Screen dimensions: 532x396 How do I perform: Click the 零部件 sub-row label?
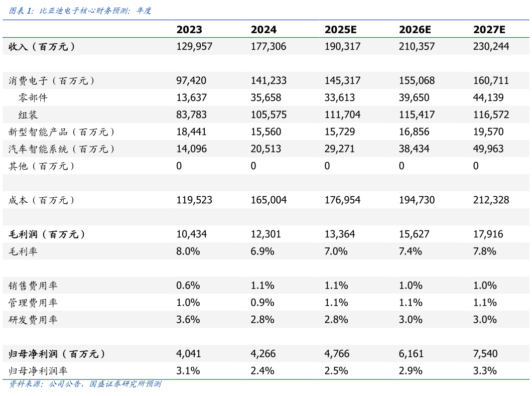click(x=33, y=98)
